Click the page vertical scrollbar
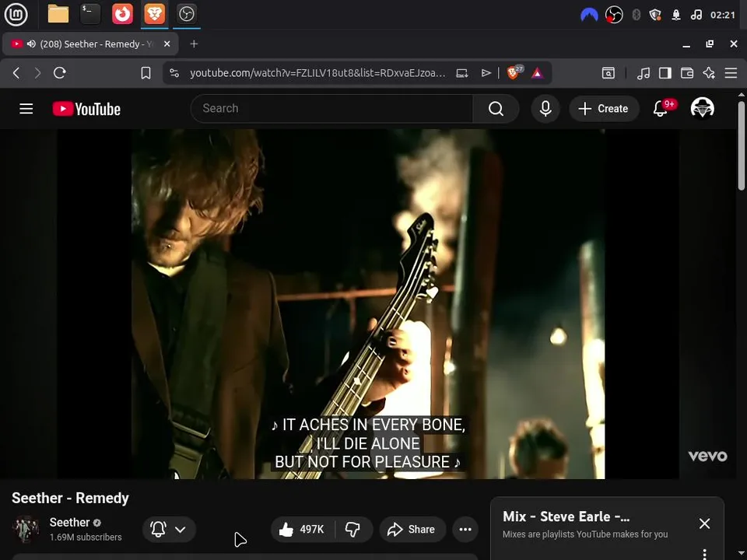 click(742, 145)
